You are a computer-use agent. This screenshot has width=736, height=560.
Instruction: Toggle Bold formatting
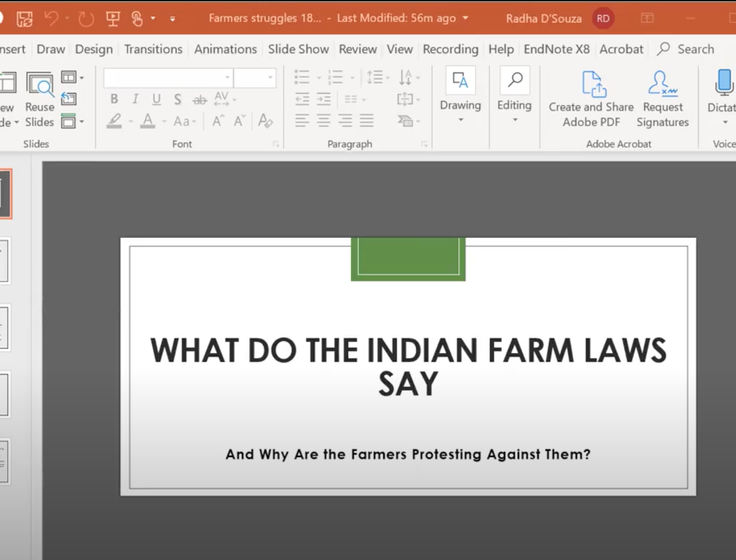(x=114, y=99)
